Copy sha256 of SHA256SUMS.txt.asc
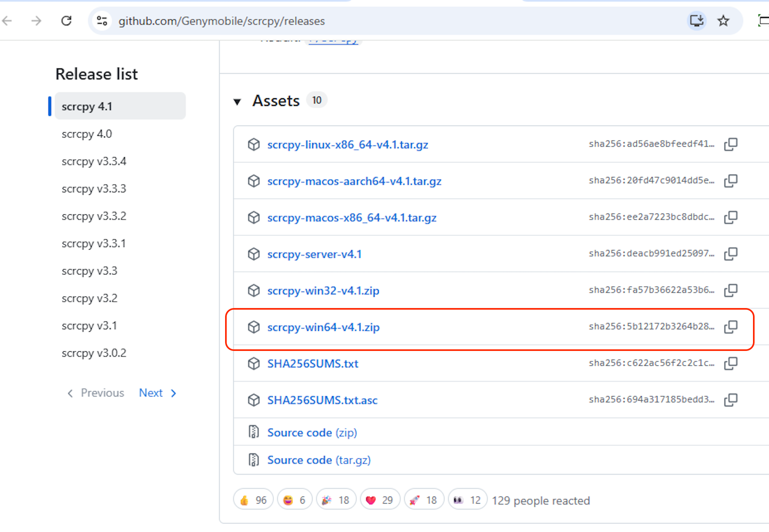This screenshot has height=532, width=769. [x=731, y=399]
